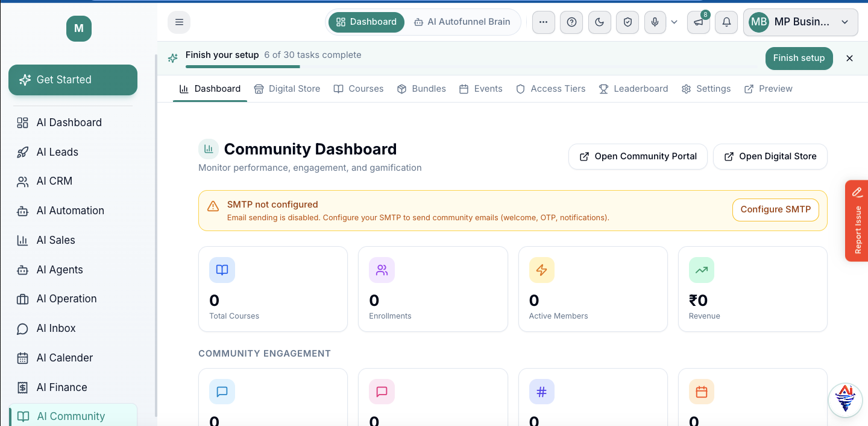Select the Dashboard pill toggle
This screenshot has height=426, width=868.
tap(366, 22)
